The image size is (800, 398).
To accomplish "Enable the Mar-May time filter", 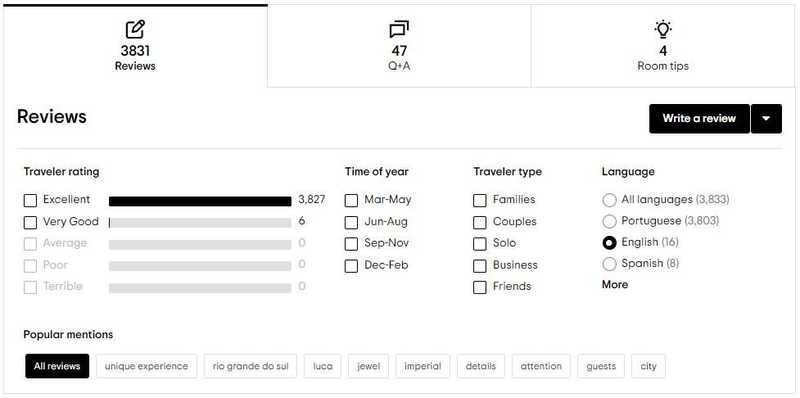I will [x=351, y=201].
